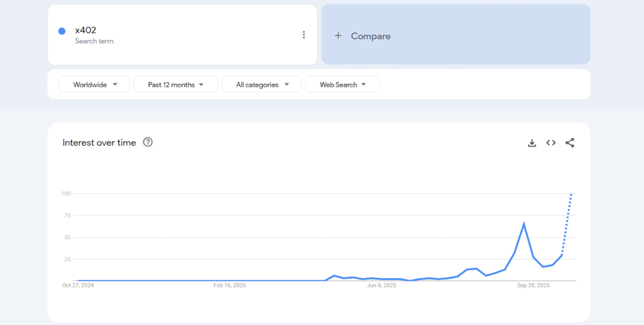Screen dimensions: 644x325
Task: Click the blue dot beside x402
Action: click(62, 31)
